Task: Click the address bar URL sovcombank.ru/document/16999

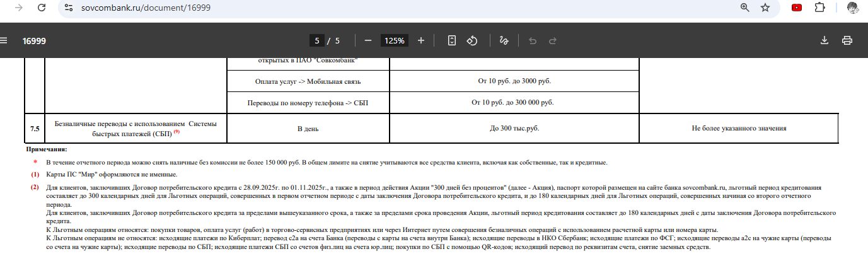Action: tap(145, 8)
